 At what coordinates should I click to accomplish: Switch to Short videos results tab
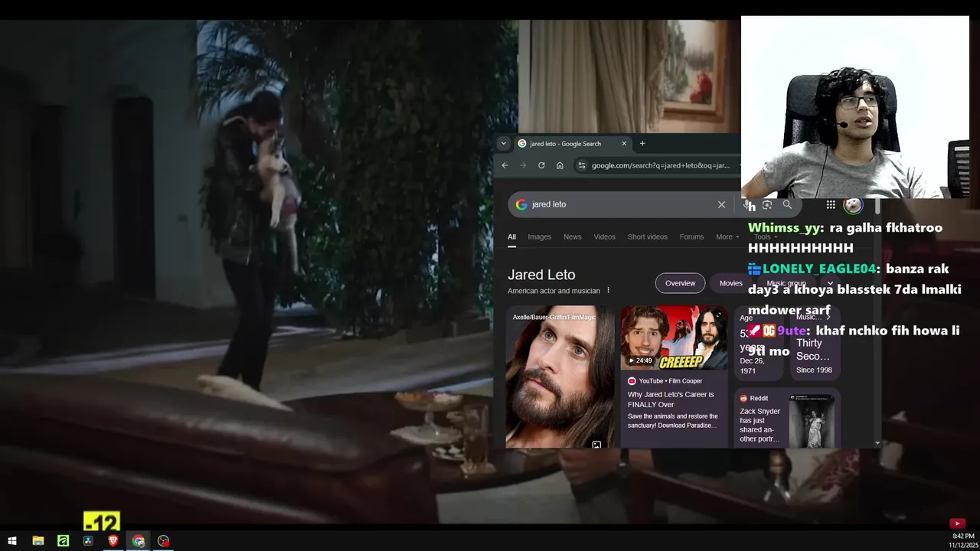[648, 237]
